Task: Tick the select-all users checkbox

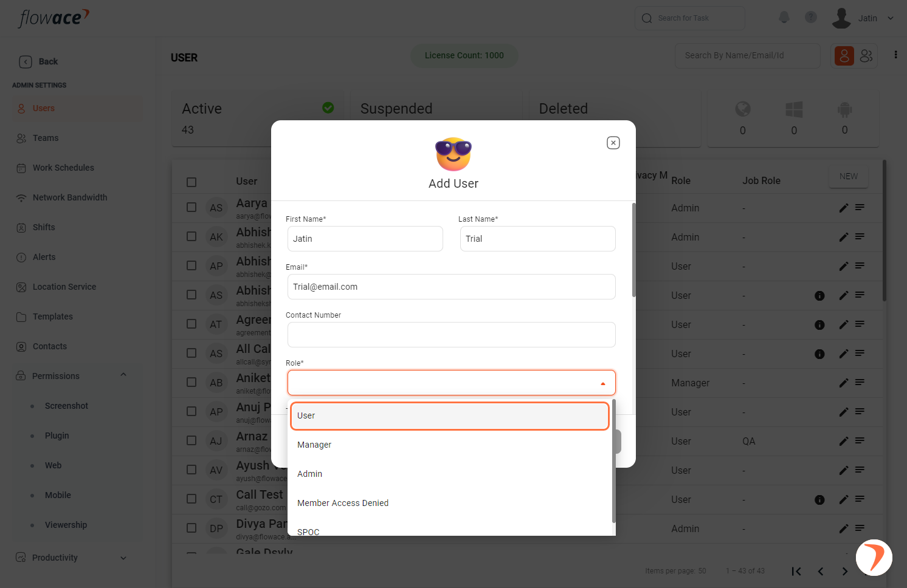Action: tap(191, 182)
